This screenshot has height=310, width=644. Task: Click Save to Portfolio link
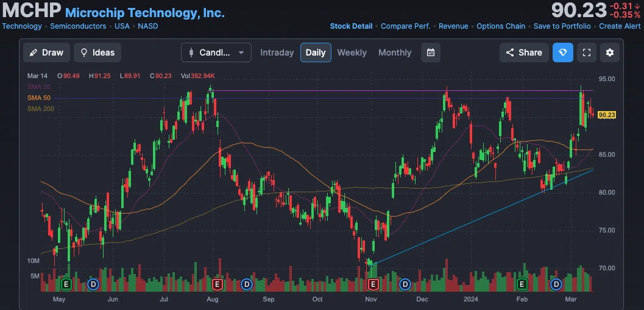pos(562,26)
